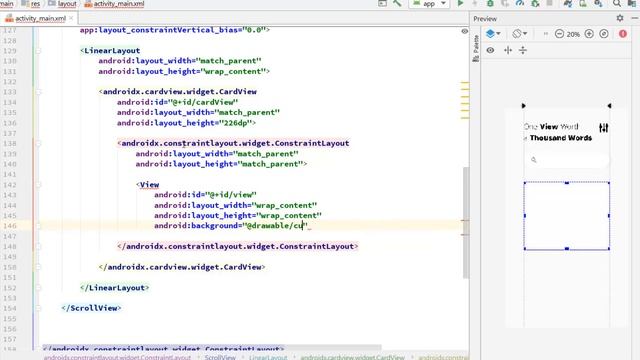The width and height of the screenshot is (640, 360).
Task: Click the android:background="@drawable/cu" line
Action: click(230, 226)
